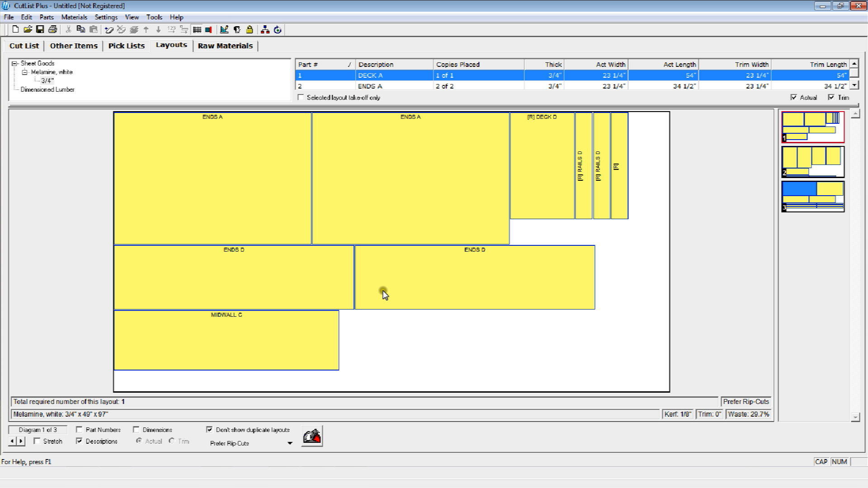Select the Open file icon in toolbar

point(28,29)
